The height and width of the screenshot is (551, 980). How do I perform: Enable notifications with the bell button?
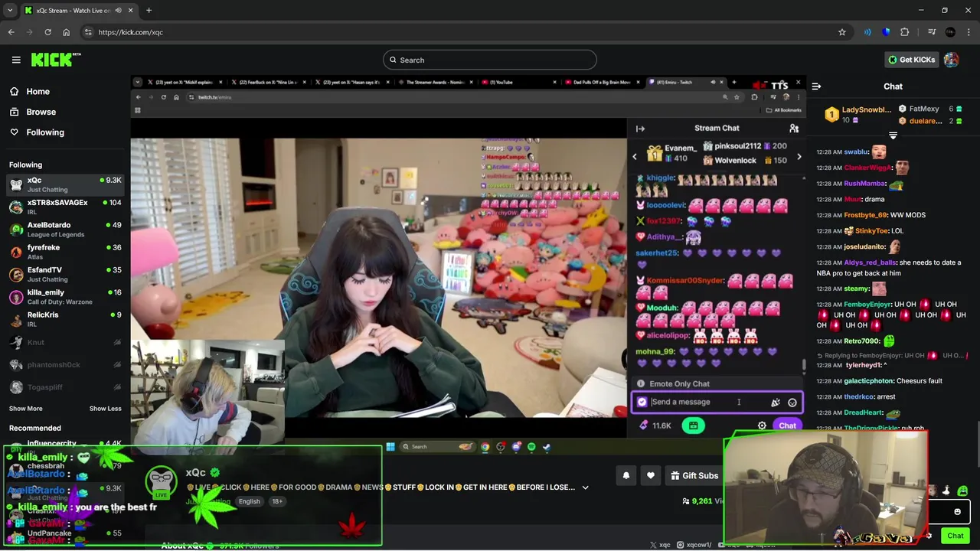[626, 476]
